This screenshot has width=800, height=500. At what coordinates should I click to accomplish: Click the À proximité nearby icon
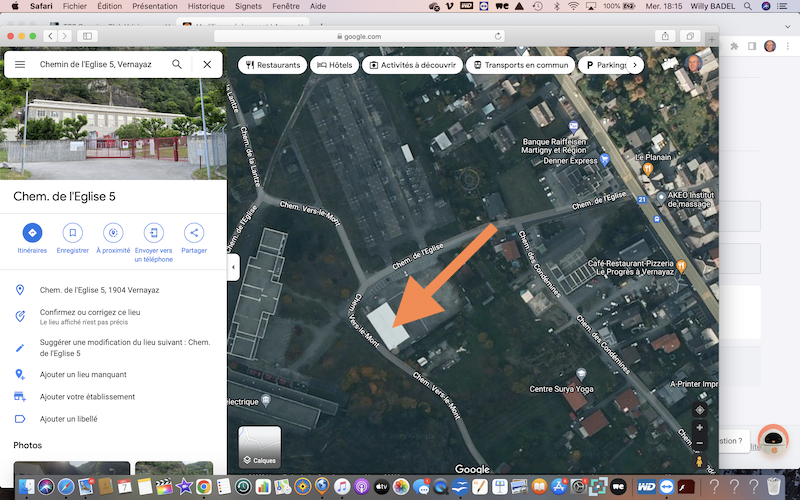click(x=113, y=233)
